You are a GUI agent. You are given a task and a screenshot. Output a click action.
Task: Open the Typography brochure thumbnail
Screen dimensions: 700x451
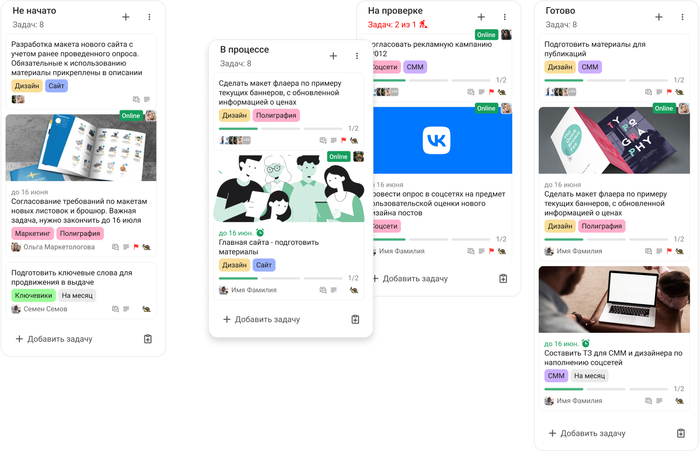614,140
